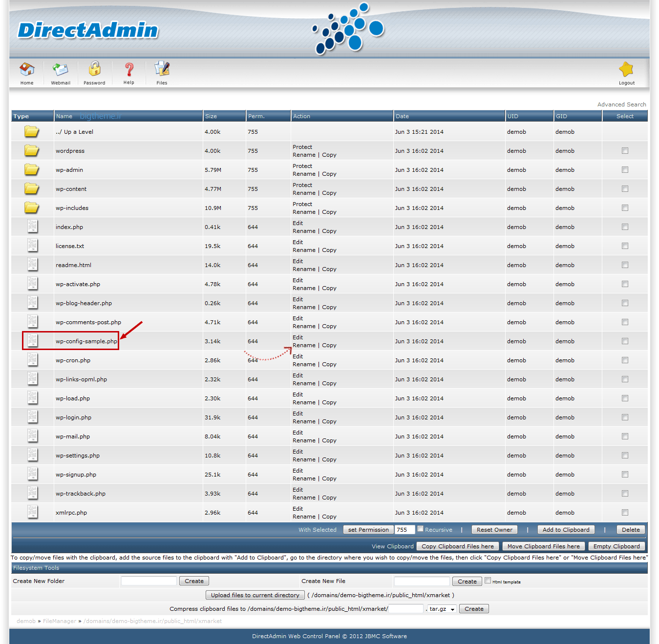Screen dimensions: 659x644
Task: Click the wp-blog-header.php file icon
Action: (x=32, y=303)
